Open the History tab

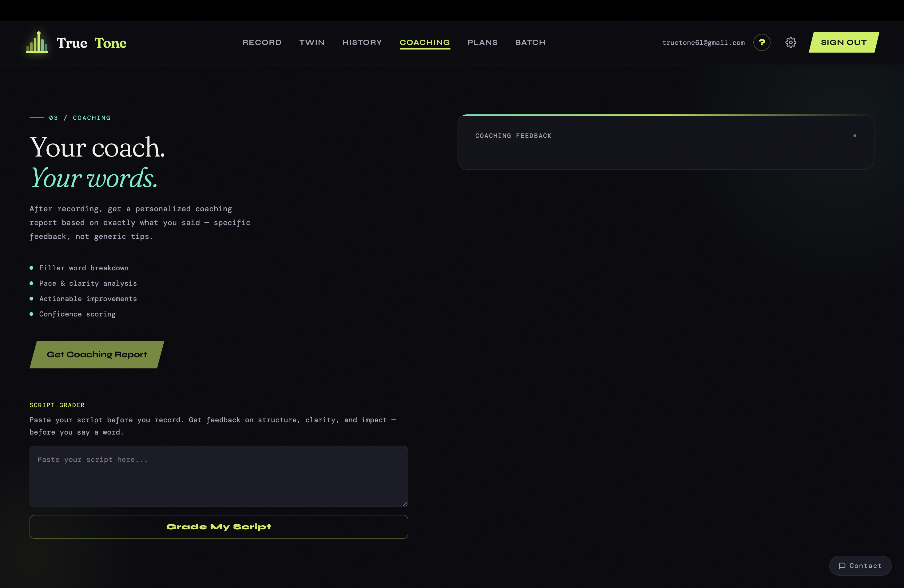(x=362, y=42)
